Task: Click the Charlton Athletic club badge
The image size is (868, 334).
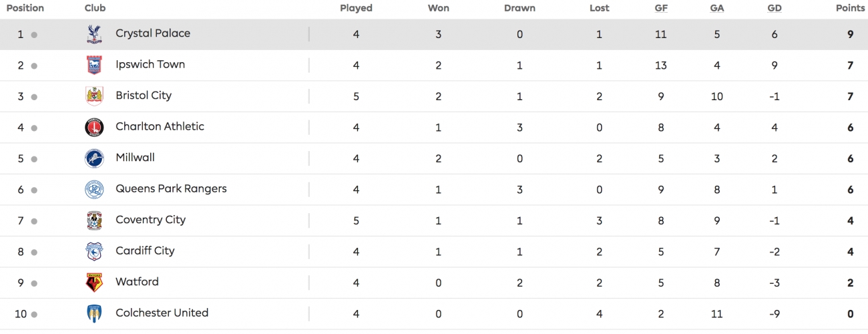Action: click(x=94, y=127)
